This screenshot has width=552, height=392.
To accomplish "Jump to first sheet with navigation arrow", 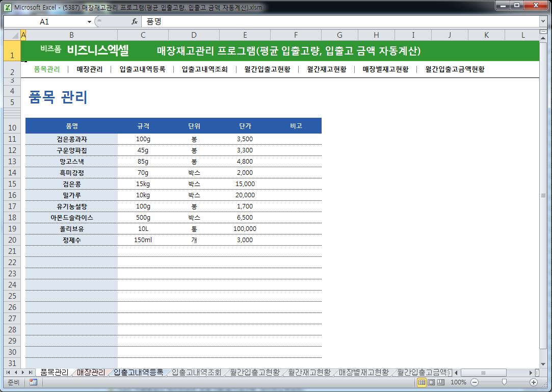I will (8, 372).
